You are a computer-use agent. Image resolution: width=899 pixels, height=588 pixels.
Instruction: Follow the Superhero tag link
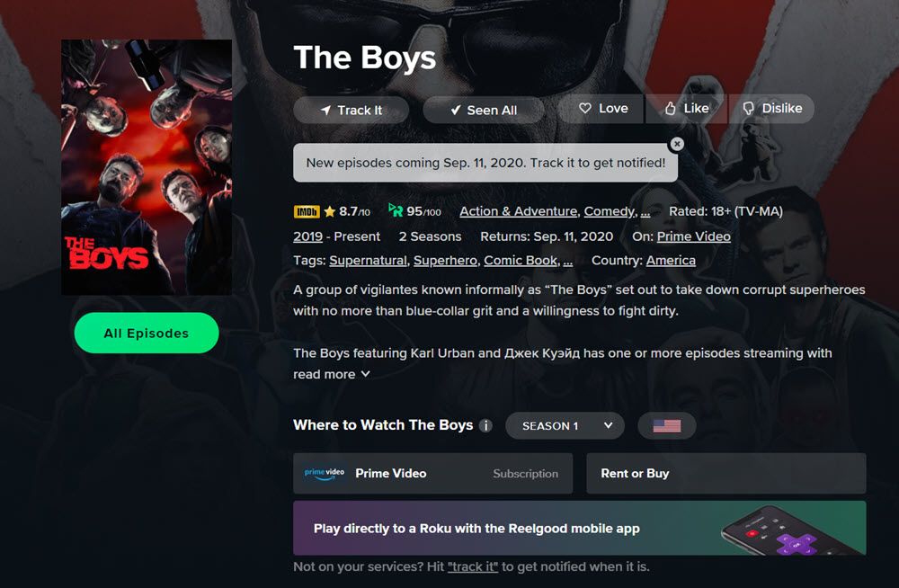tap(446, 261)
